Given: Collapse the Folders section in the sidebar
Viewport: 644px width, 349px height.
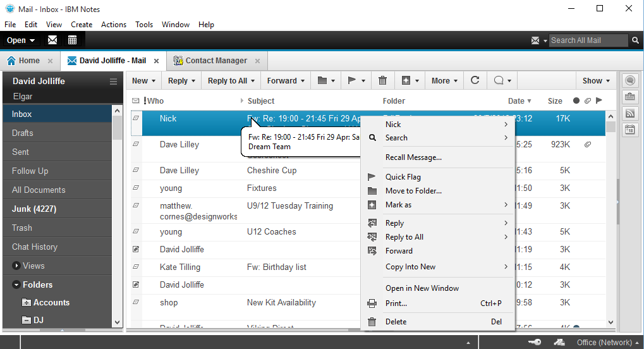Looking at the screenshot, I should tap(16, 285).
